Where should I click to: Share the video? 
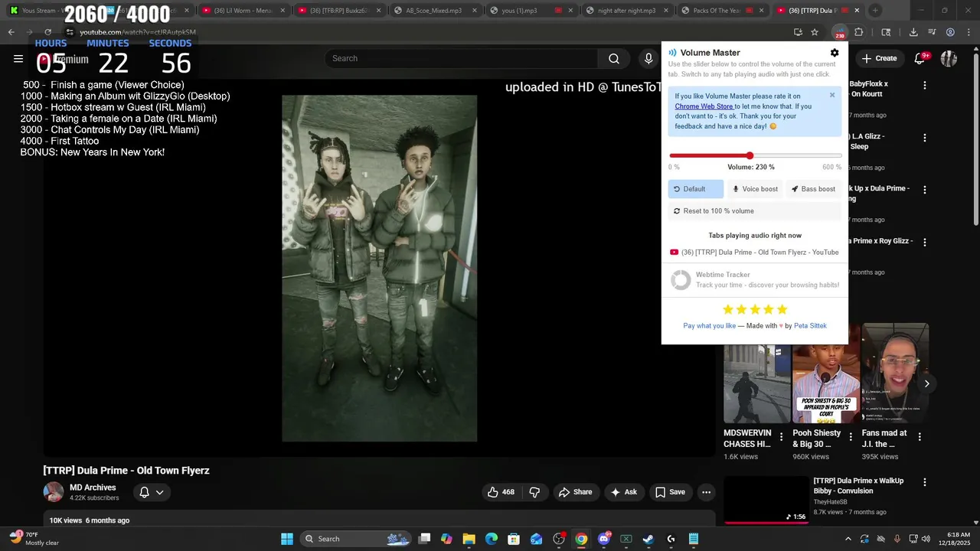pos(575,492)
